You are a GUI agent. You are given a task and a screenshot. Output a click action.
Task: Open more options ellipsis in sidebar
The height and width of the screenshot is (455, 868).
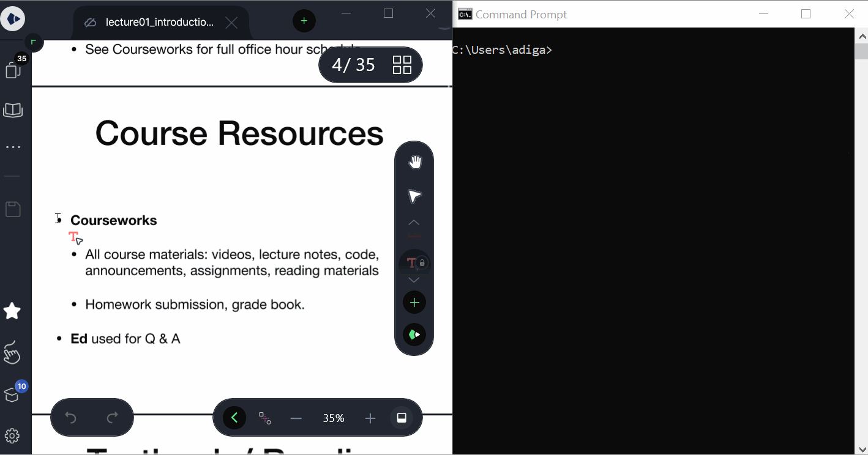point(13,147)
